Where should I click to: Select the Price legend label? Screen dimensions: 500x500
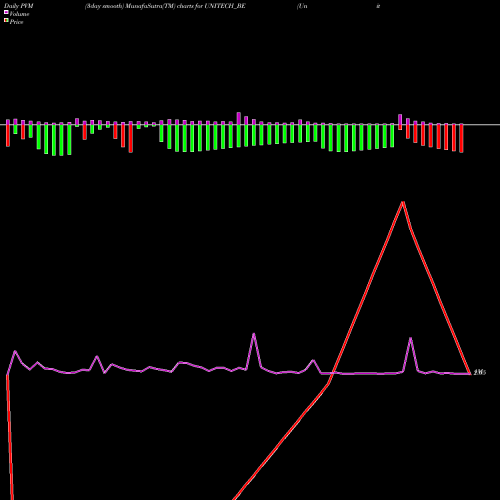click(x=16, y=22)
